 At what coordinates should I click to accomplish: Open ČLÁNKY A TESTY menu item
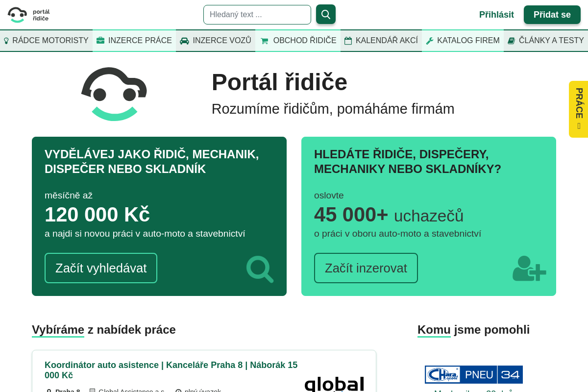[x=546, y=41]
